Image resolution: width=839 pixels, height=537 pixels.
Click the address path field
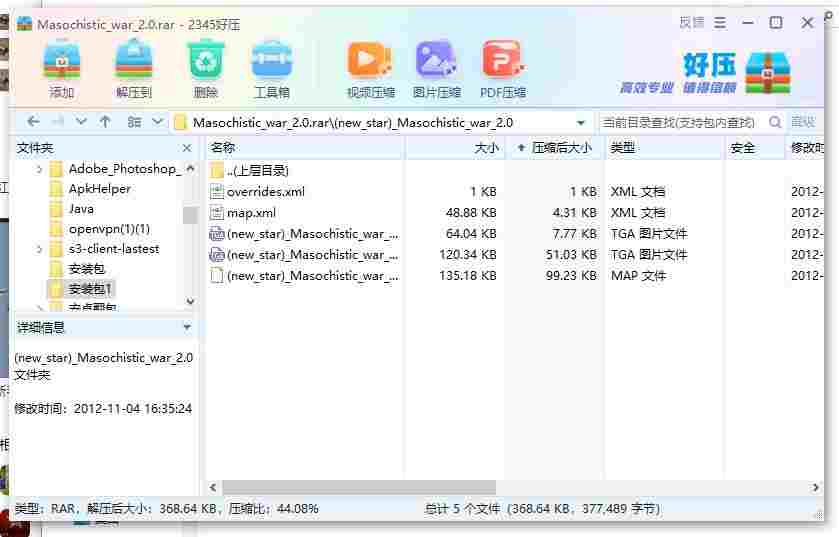coord(381,123)
